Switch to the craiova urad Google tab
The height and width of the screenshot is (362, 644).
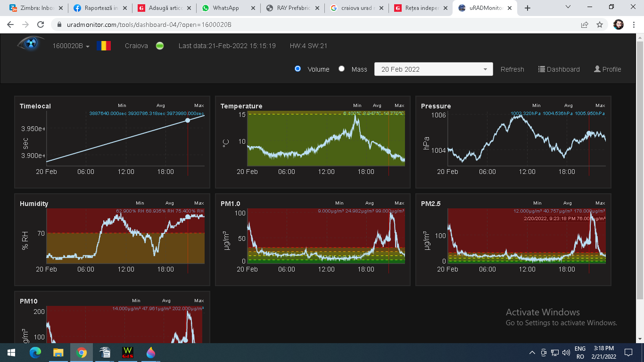click(356, 8)
